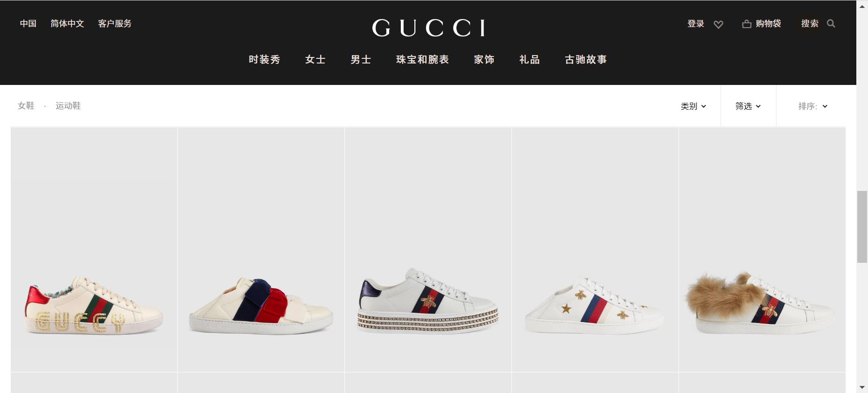The width and height of the screenshot is (868, 393).
Task: Click the search magnifier icon
Action: click(831, 23)
